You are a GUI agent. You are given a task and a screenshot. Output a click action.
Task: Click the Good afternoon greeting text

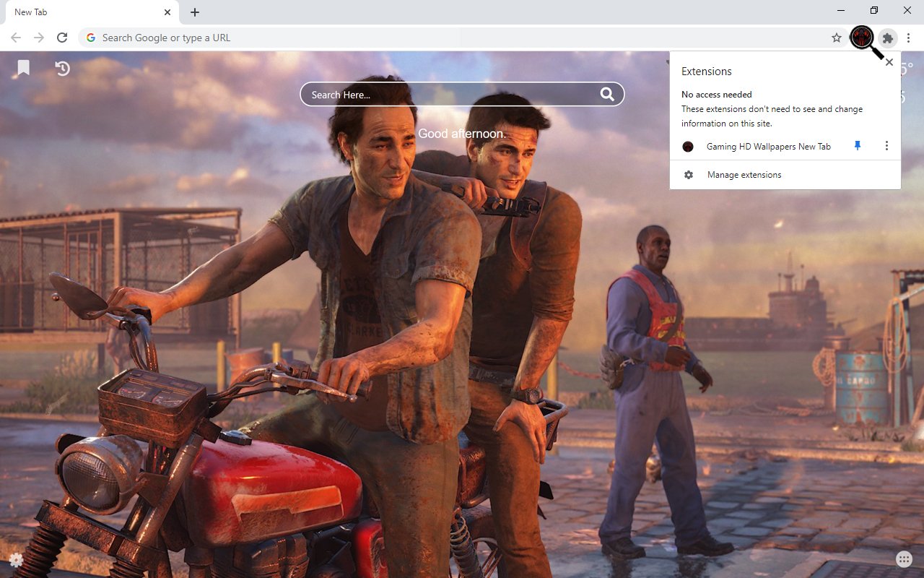462,134
